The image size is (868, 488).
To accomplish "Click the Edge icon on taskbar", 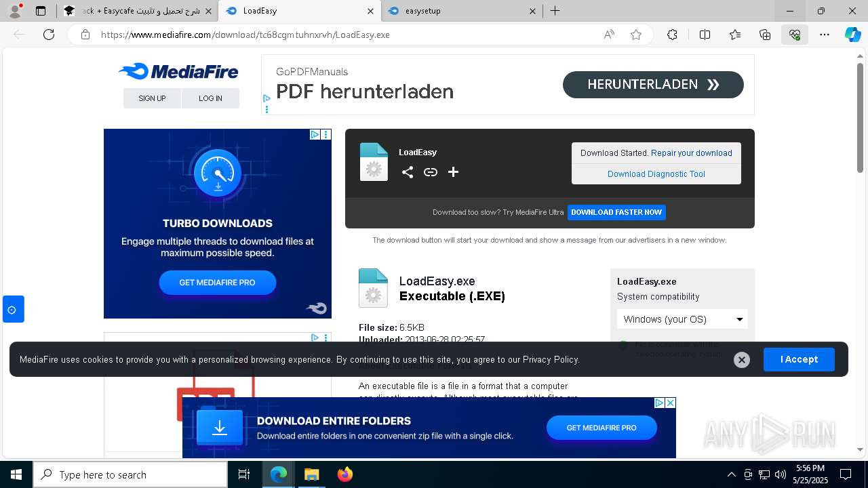I will coord(279,474).
